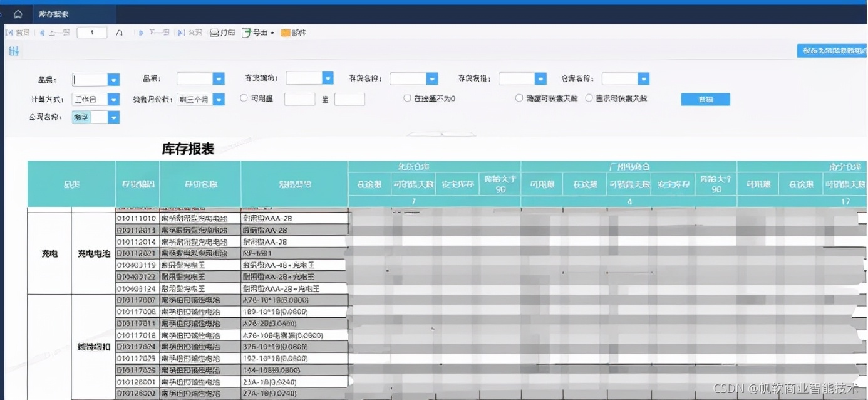868x400 pixels.
Task: Enable the 在途量不为0 option
Action: point(406,98)
